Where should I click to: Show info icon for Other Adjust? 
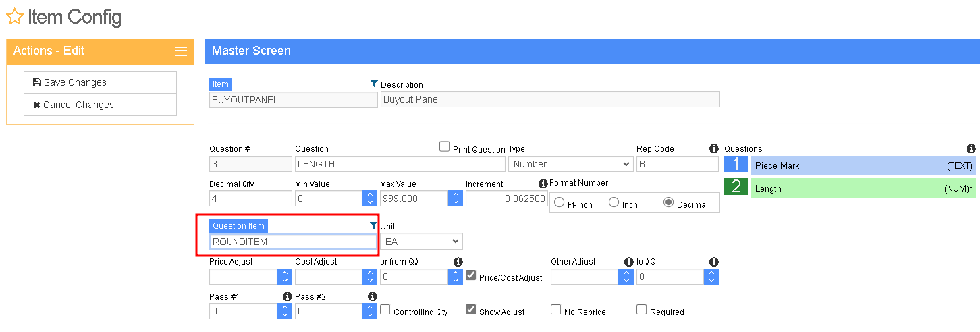[x=629, y=261]
